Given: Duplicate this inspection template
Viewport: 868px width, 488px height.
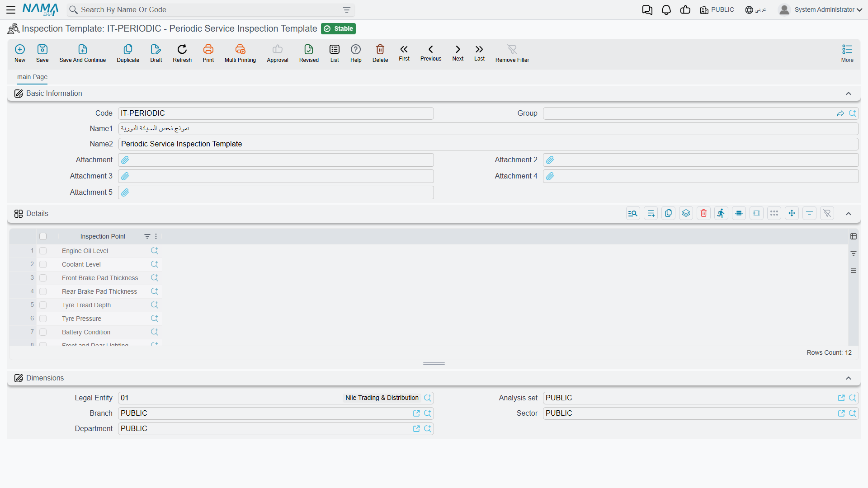Looking at the screenshot, I should [x=128, y=53].
